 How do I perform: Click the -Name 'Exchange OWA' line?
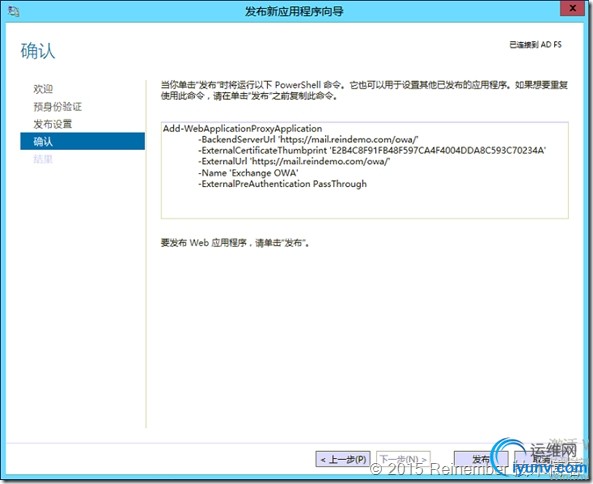(248, 173)
